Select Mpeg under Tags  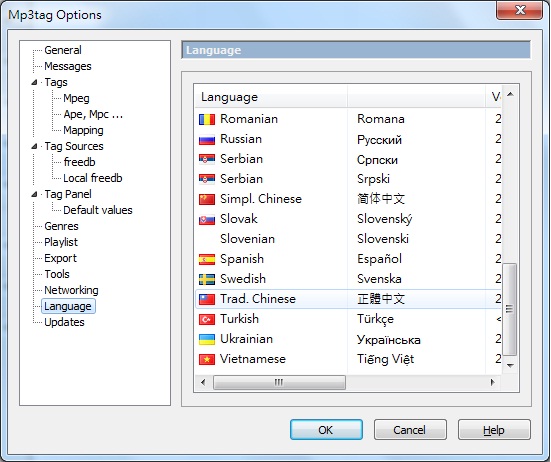point(76,98)
